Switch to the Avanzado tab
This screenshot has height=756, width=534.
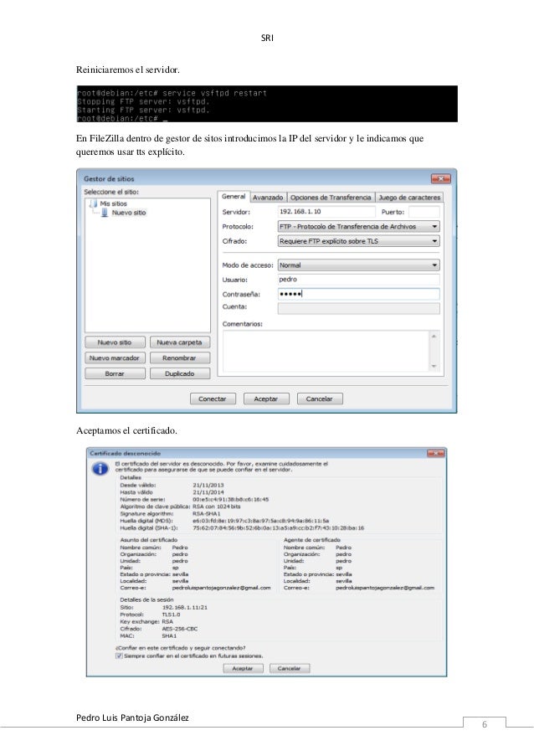click(x=268, y=198)
